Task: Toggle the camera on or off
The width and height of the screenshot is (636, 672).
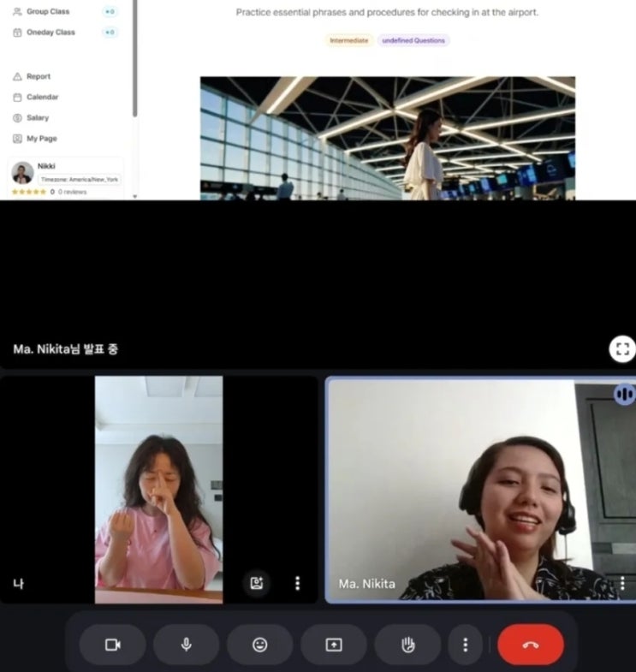Action: [113, 644]
